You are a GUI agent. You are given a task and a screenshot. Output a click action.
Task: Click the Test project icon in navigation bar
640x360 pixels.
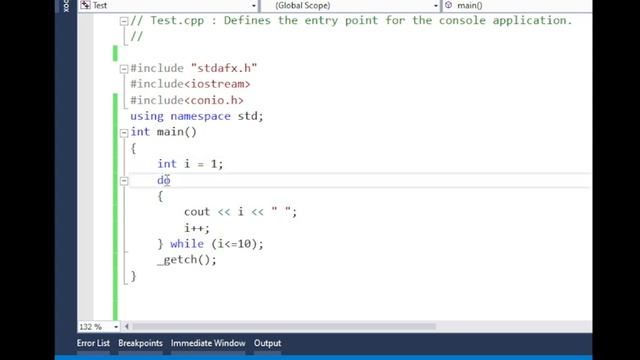pos(85,5)
